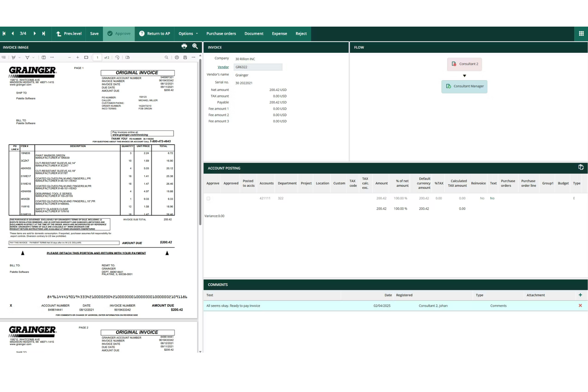This screenshot has width=588, height=392.
Task: Zoom in on the document with the plus icon
Action: (78, 57)
